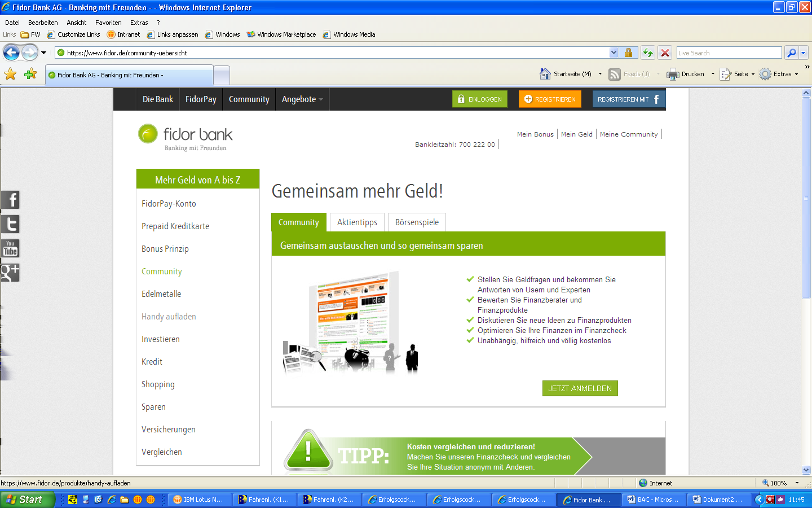
Task: Click the address bar URL field
Action: [333, 52]
